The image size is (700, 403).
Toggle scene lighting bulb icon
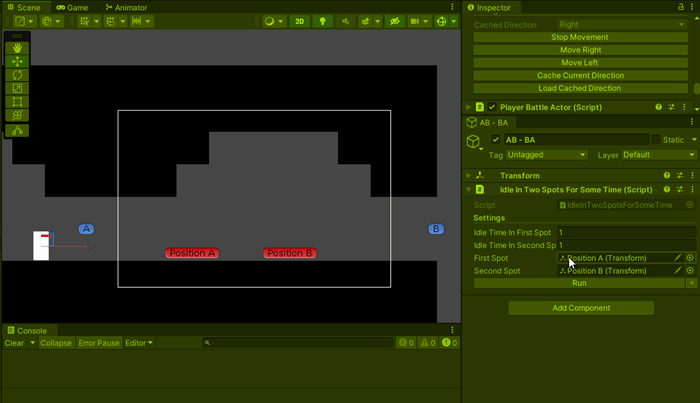pos(322,21)
